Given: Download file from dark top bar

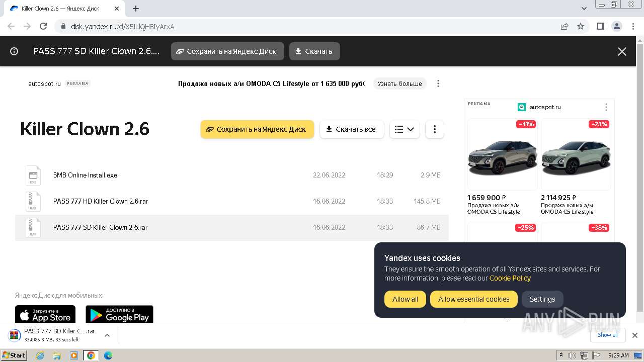Looking at the screenshot, I should tap(314, 51).
